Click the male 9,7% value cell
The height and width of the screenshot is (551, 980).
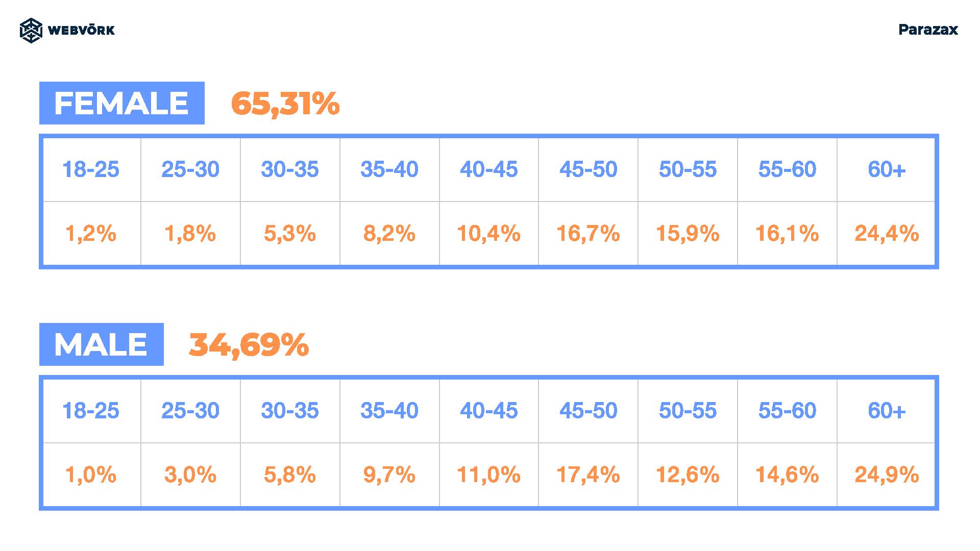click(x=389, y=475)
